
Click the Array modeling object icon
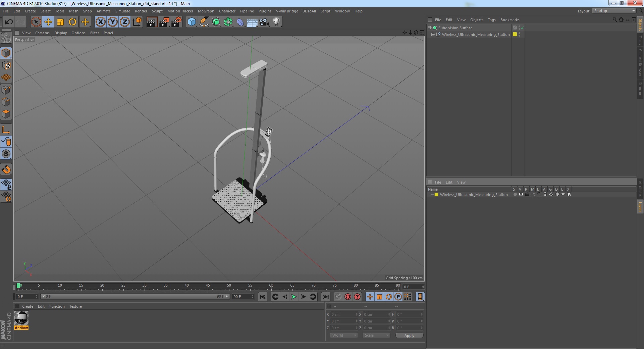click(x=228, y=22)
